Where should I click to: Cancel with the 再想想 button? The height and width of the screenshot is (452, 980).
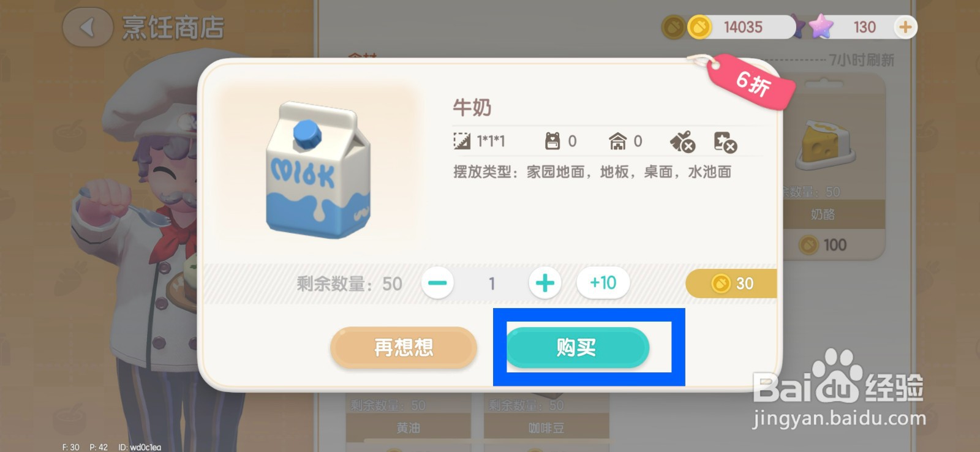[x=404, y=348]
